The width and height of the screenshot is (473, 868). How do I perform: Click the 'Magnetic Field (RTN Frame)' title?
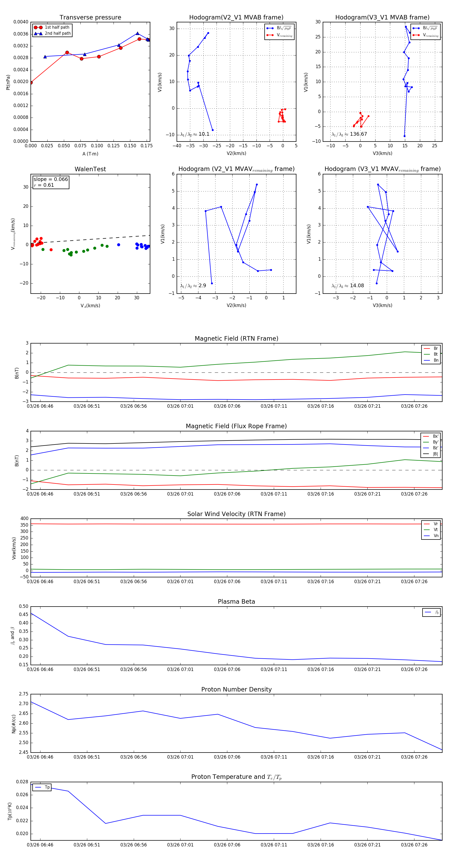(x=236, y=339)
